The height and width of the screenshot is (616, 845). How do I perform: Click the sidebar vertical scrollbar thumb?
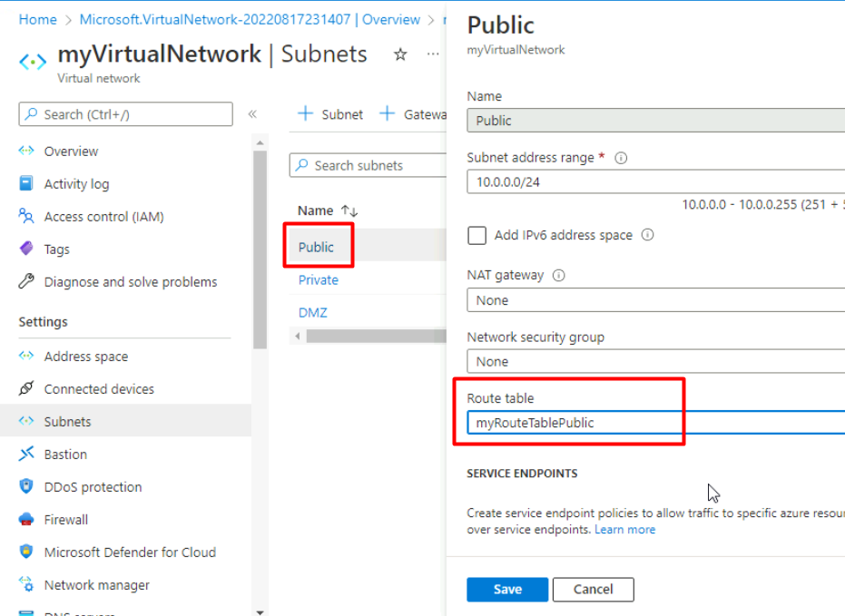(x=260, y=249)
